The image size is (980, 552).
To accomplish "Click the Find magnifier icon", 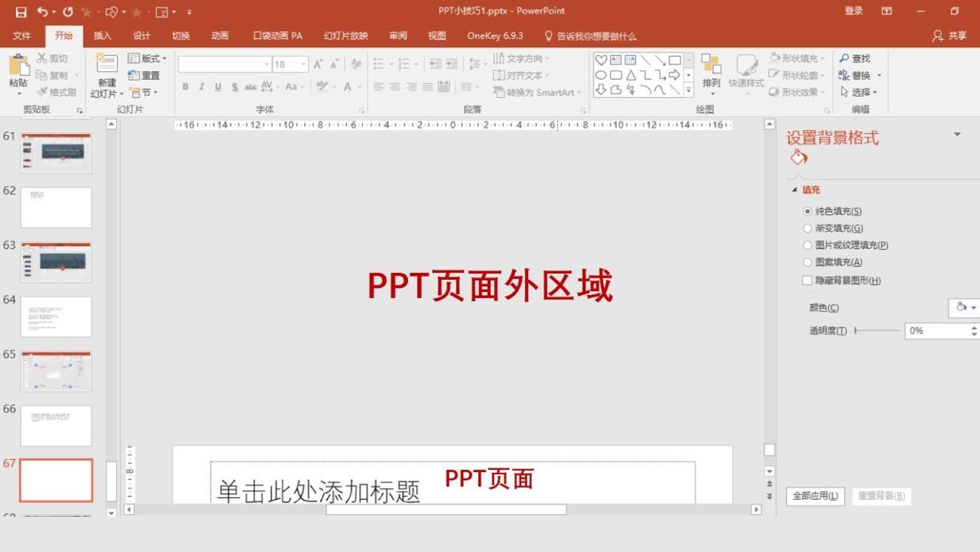I will click(845, 59).
